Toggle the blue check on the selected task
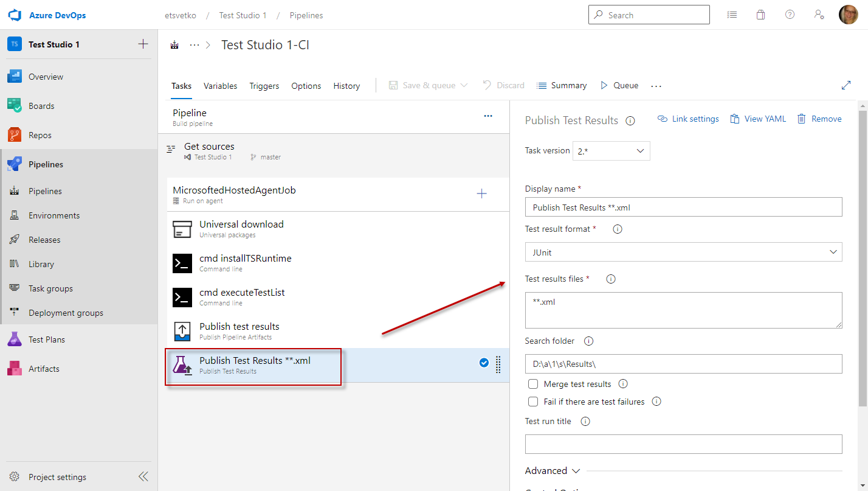This screenshot has height=491, width=868. click(484, 363)
